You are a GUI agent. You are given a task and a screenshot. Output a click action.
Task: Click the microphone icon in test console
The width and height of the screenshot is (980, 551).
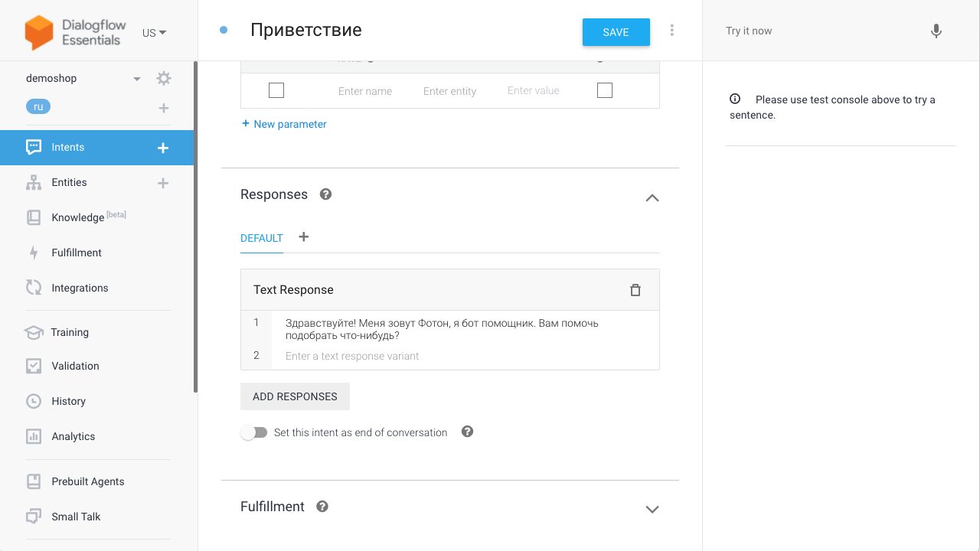pos(936,31)
